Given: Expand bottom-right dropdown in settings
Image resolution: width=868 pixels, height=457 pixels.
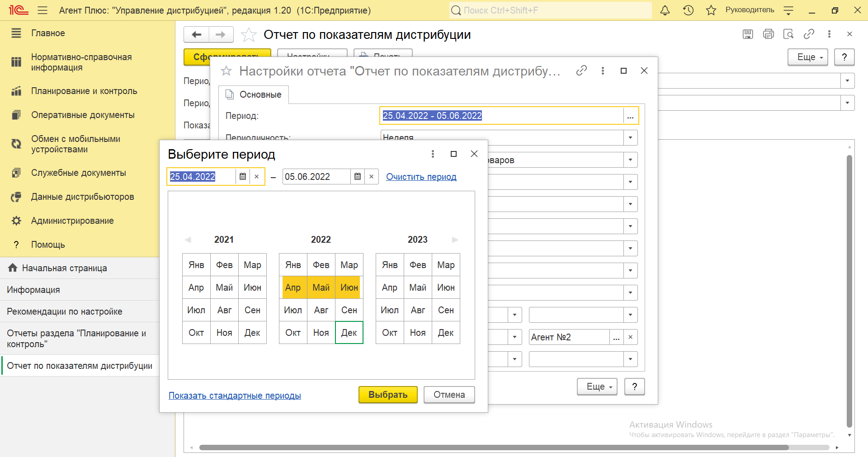Looking at the screenshot, I should pos(630,359).
